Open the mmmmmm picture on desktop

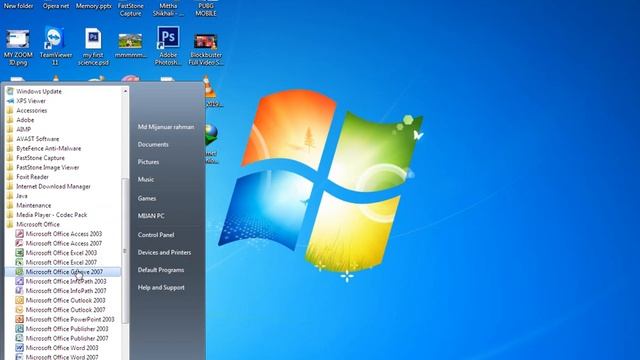coord(131,46)
